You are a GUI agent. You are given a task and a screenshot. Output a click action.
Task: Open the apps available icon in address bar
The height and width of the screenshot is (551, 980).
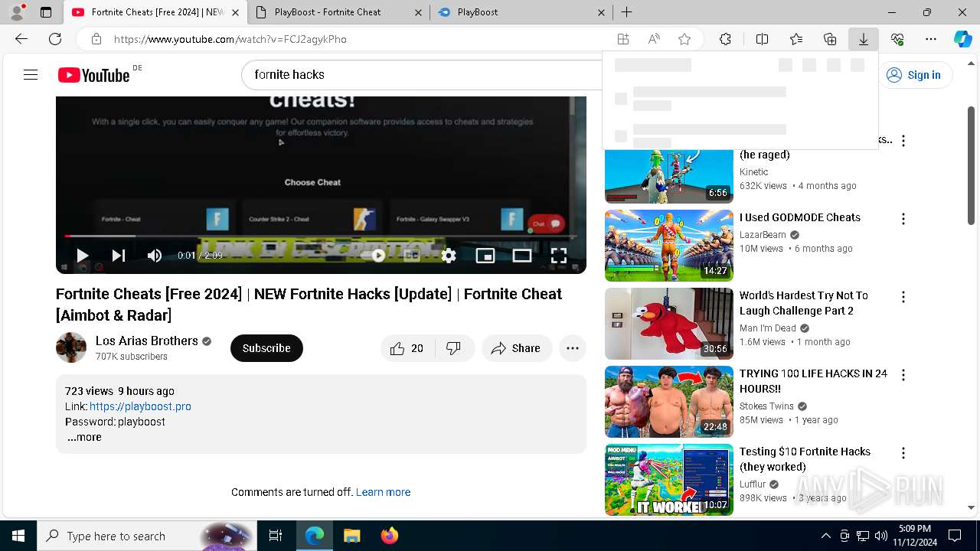(x=623, y=39)
